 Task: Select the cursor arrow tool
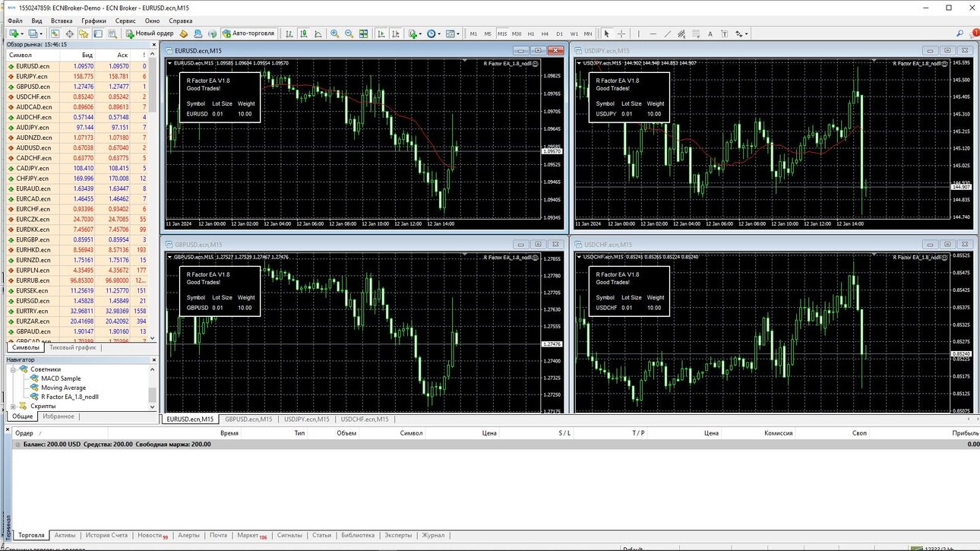[x=606, y=33]
